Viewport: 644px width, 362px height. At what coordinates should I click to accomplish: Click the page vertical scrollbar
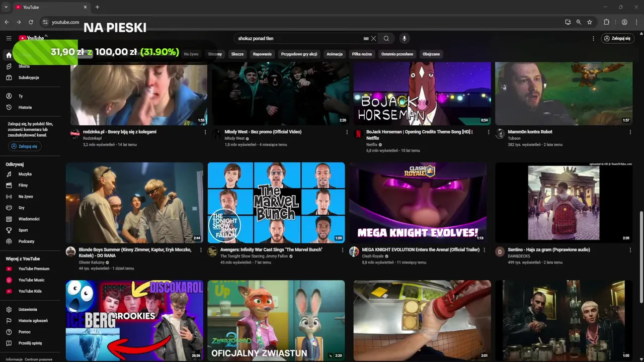click(641, 256)
